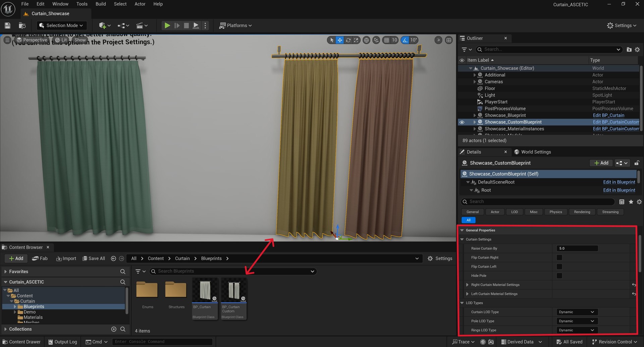Click Import in Content Browser

(x=66, y=259)
